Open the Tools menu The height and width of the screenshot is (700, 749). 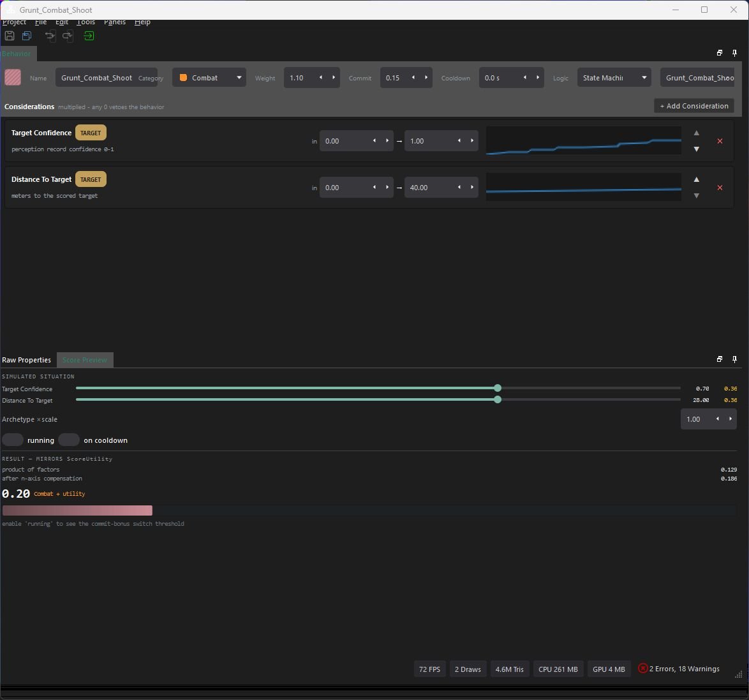(86, 22)
